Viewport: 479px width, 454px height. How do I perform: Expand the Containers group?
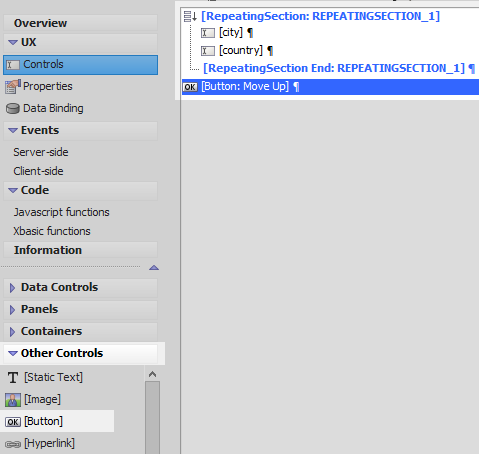tap(12, 332)
